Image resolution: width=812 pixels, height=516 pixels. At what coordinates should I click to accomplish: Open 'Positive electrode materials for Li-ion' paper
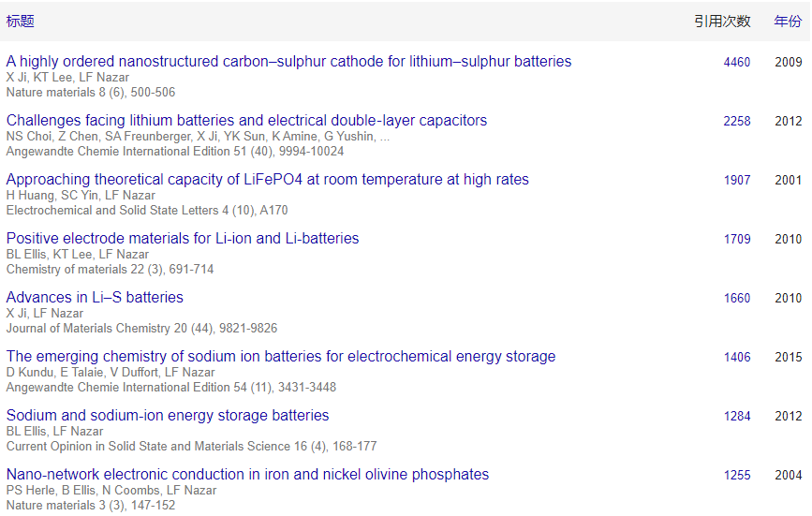point(183,238)
